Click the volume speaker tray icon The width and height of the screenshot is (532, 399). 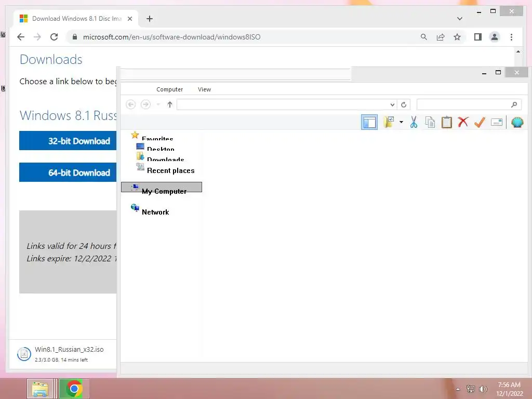click(x=483, y=389)
